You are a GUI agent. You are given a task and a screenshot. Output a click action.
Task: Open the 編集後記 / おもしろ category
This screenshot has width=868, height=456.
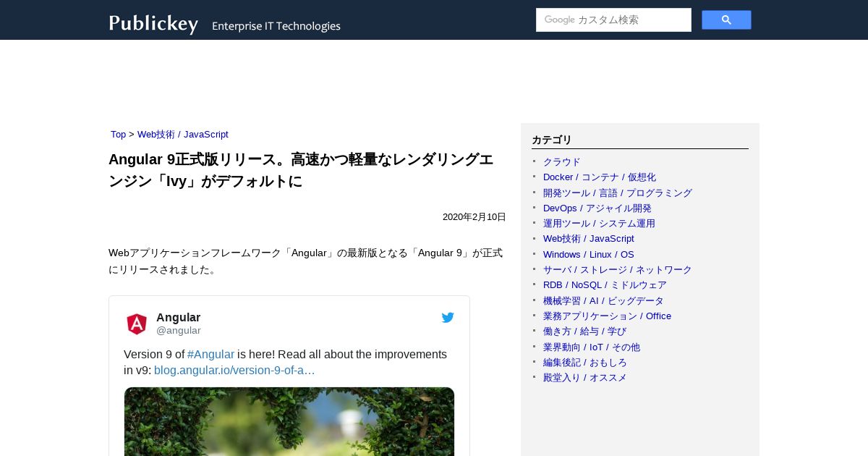pos(585,363)
